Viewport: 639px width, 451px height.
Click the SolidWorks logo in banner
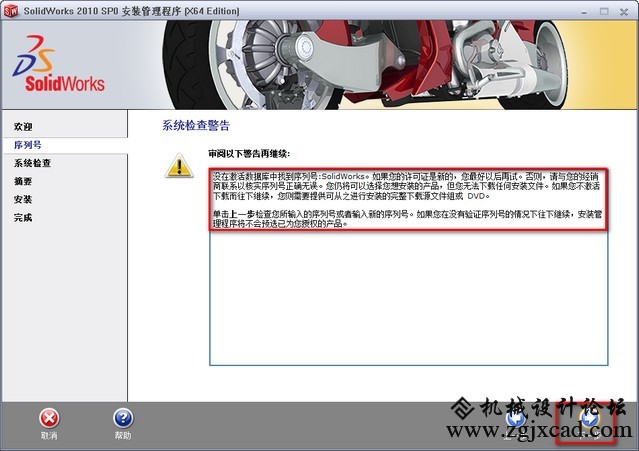[59, 64]
